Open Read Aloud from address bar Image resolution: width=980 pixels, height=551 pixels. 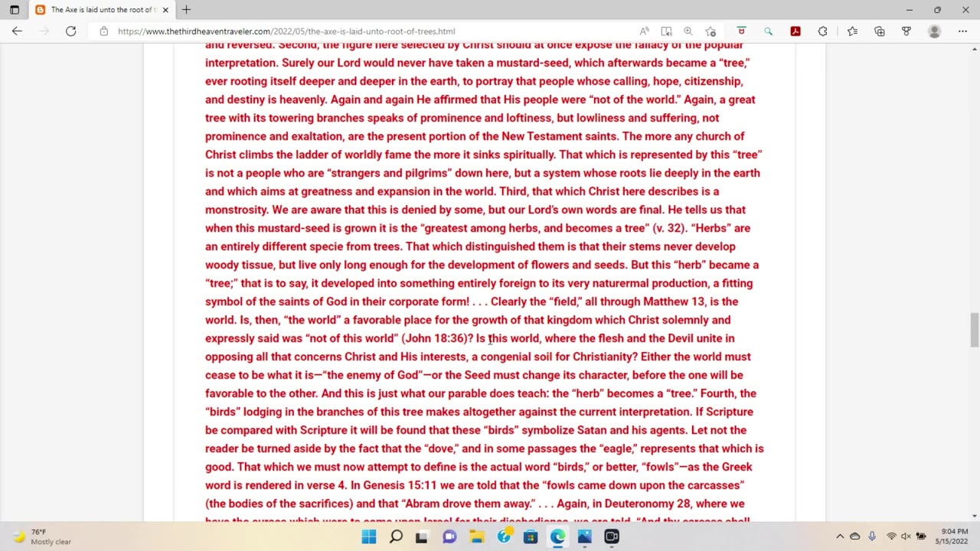tap(645, 31)
